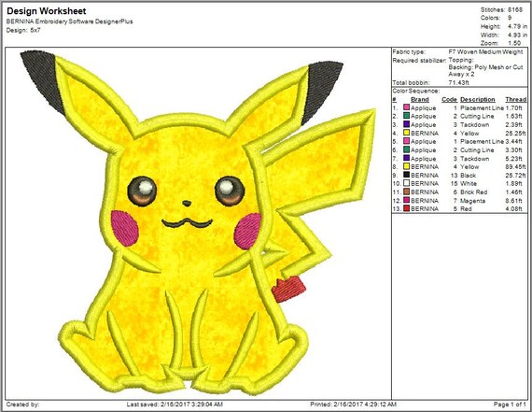Screen dimensions: 532x412
Task: Click the Thread column header
Action: (x=515, y=100)
